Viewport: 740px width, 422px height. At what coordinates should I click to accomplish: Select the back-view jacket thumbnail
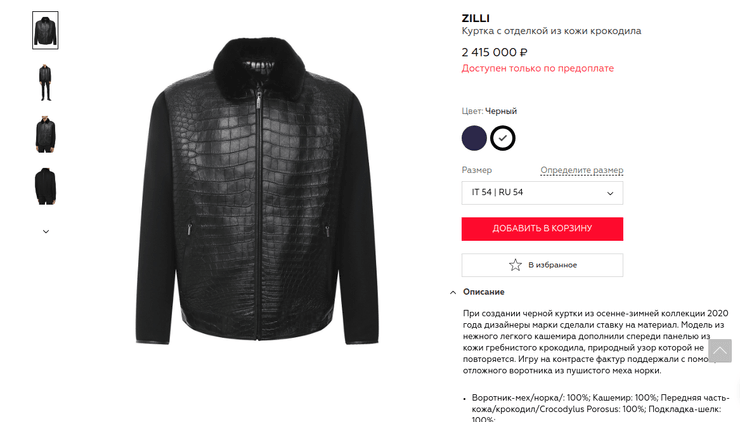[45, 186]
